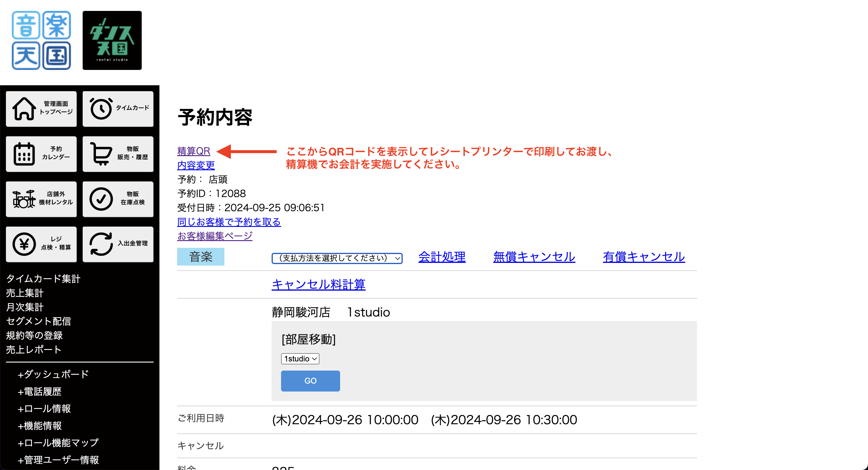Click the checkmark 物販在庫点検 icon

click(101, 199)
